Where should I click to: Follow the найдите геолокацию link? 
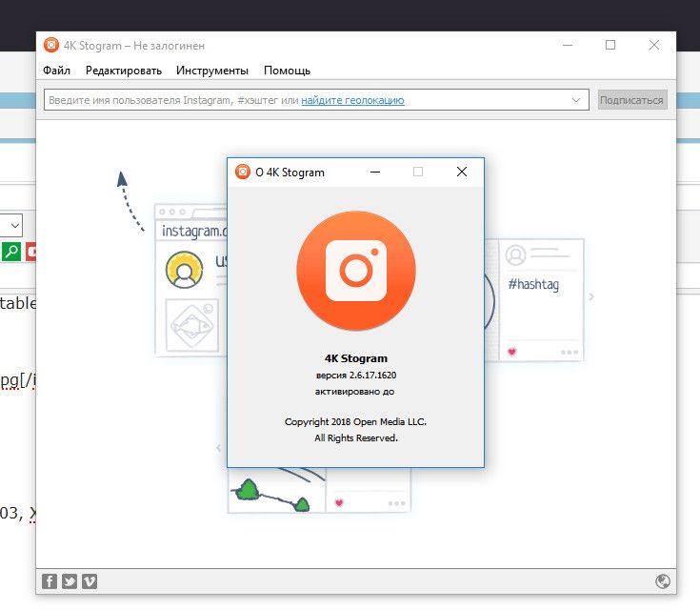352,100
